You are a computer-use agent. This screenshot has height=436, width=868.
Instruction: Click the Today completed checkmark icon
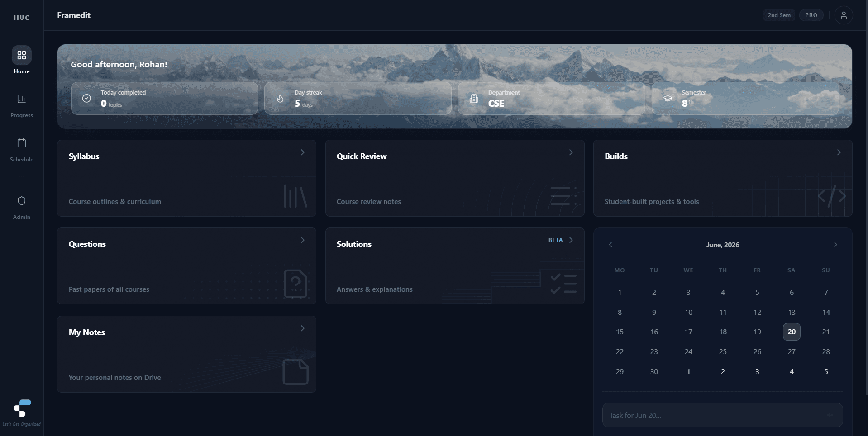[86, 98]
